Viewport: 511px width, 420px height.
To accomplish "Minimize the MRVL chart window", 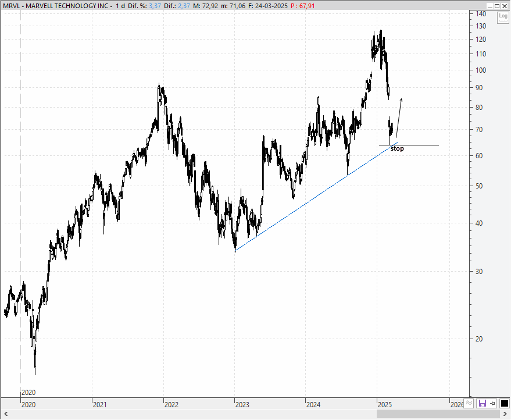I will (489, 6).
